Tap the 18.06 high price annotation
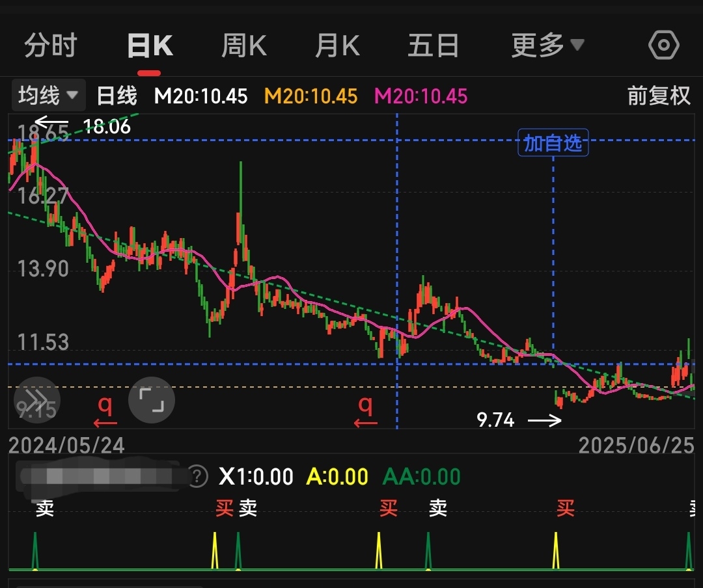The width and height of the screenshot is (703, 588). (x=107, y=126)
